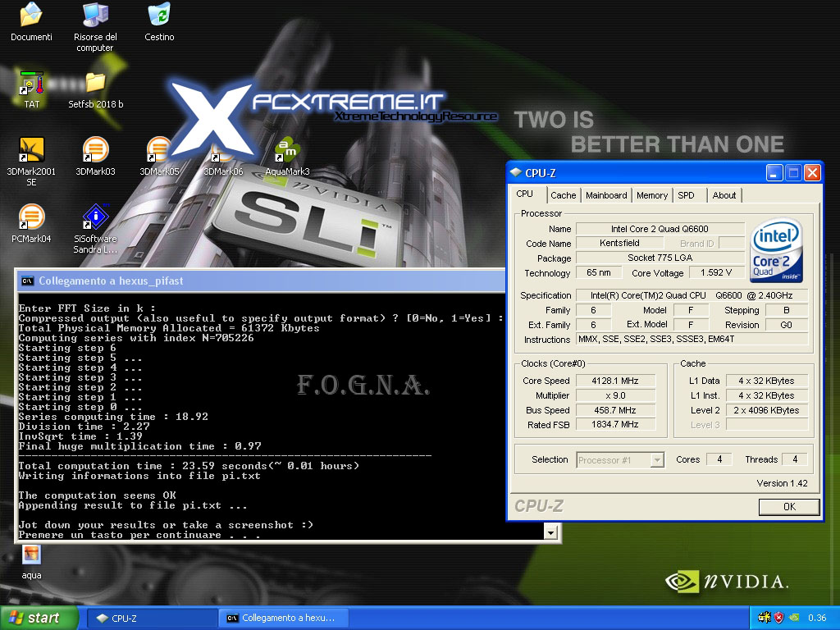
Task: Open the Cestino recycle bin
Action: [159, 21]
